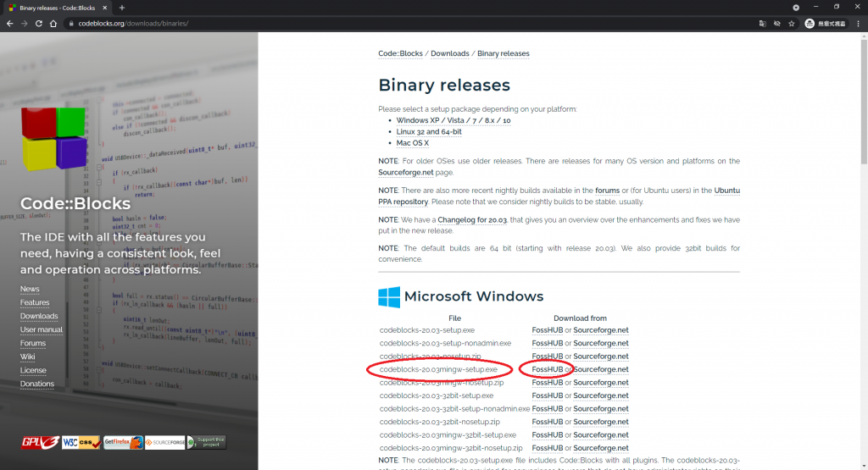Click the GPLv3 badge
The height and width of the screenshot is (470, 868).
40,442
